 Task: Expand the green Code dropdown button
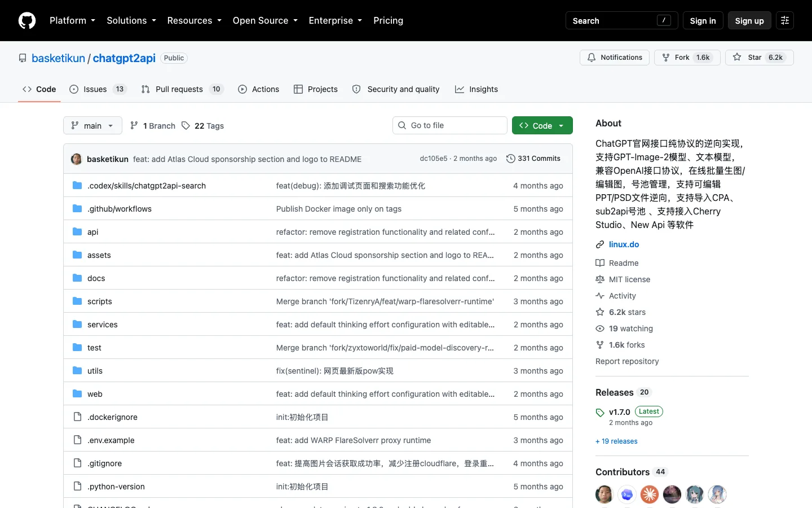coord(542,125)
